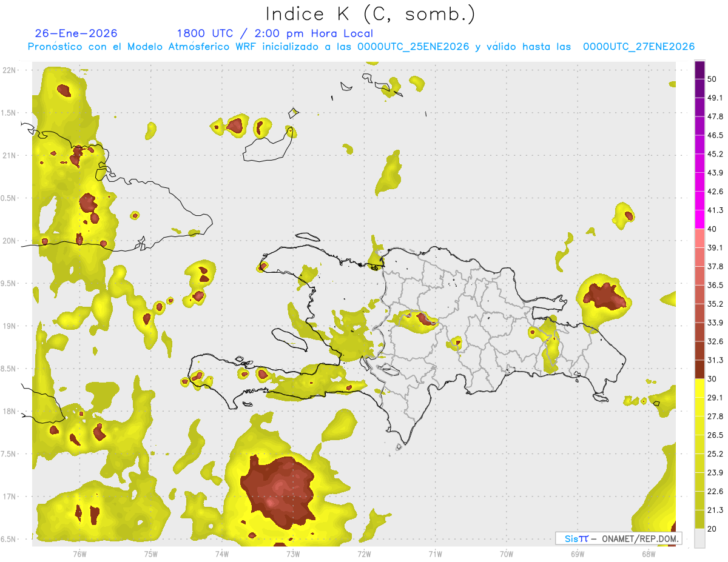Image resolution: width=728 pixels, height=562 pixels.
Task: Select the "17N" latitude label
Action: click(x=10, y=497)
